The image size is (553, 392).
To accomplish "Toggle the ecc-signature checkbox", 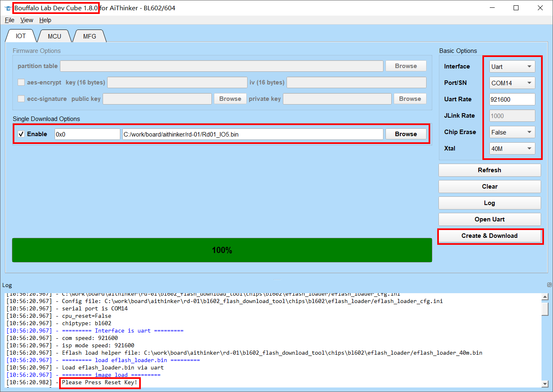I will pos(21,99).
